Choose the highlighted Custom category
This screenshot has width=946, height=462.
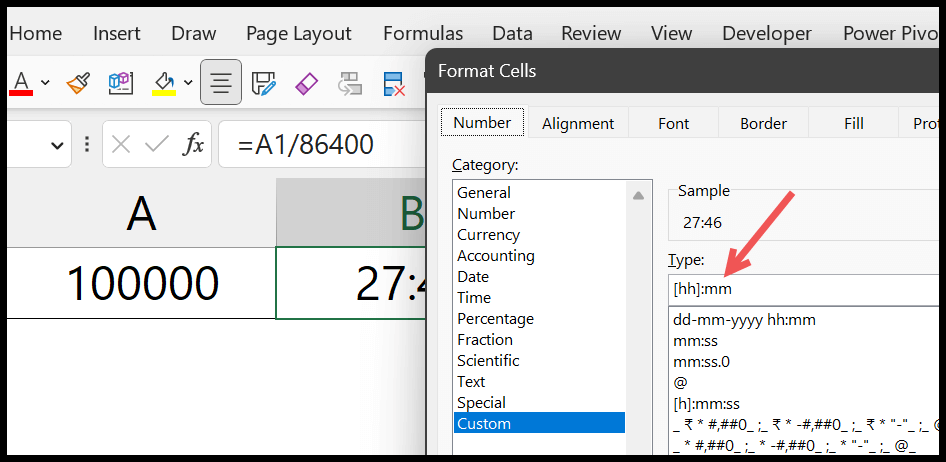pos(539,423)
